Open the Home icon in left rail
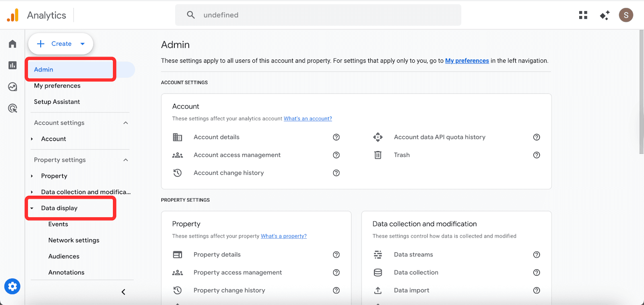This screenshot has width=644, height=305. click(x=12, y=44)
